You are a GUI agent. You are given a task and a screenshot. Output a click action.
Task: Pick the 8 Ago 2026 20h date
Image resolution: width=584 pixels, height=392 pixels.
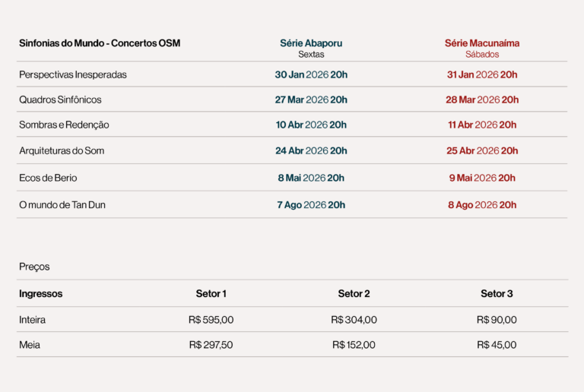point(482,204)
